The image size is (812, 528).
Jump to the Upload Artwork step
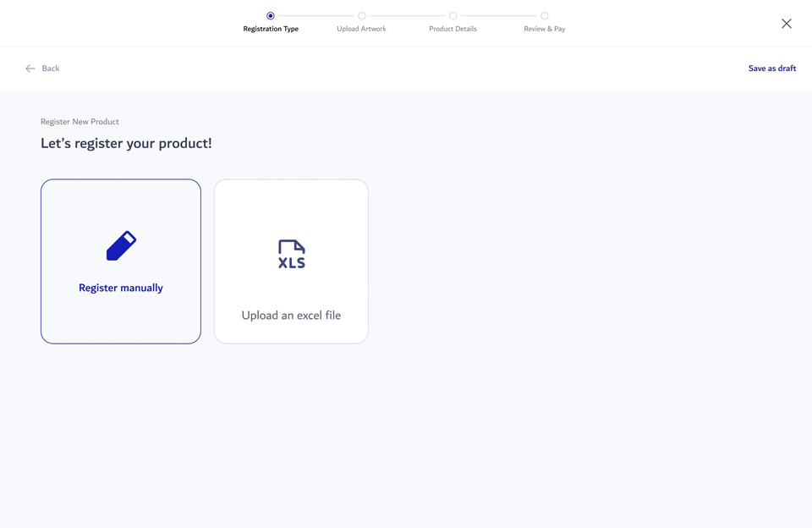click(361, 22)
